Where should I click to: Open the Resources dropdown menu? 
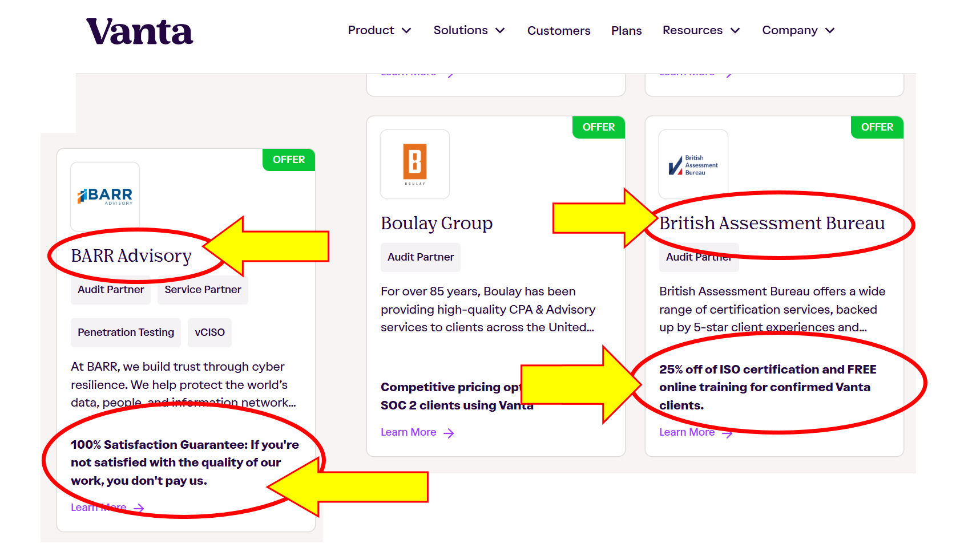coord(700,30)
